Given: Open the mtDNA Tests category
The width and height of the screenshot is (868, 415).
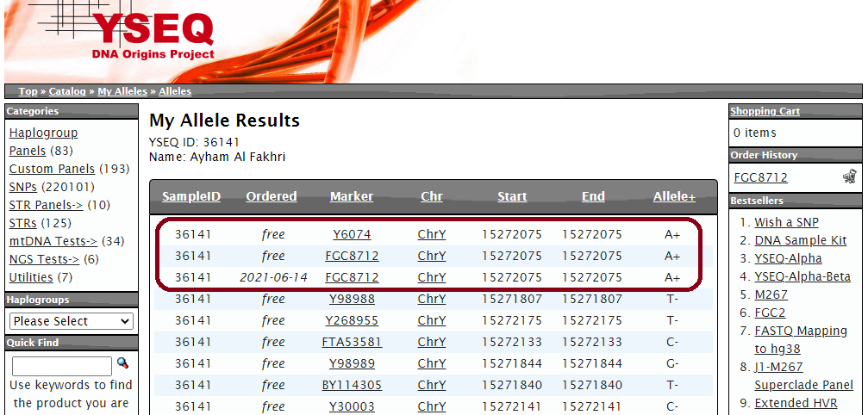Looking at the screenshot, I should pyautogui.click(x=53, y=241).
